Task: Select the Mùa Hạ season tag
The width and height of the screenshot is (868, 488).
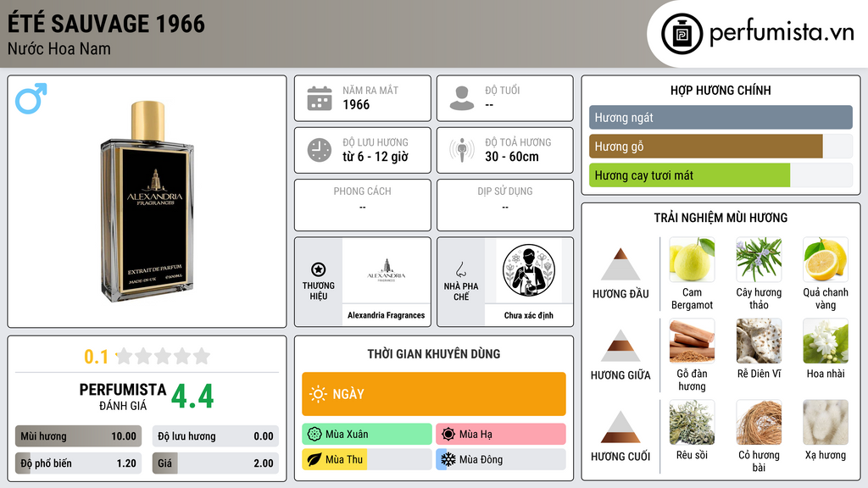Action: [501, 435]
